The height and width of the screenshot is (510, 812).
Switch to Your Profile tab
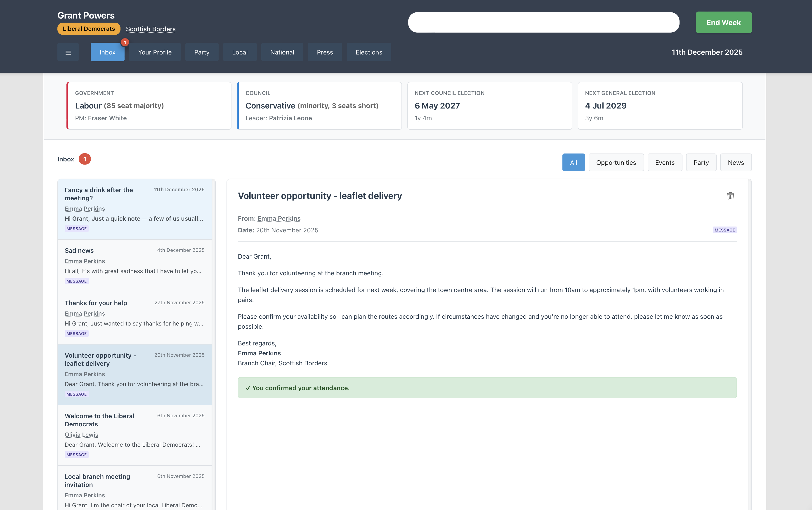coord(155,52)
